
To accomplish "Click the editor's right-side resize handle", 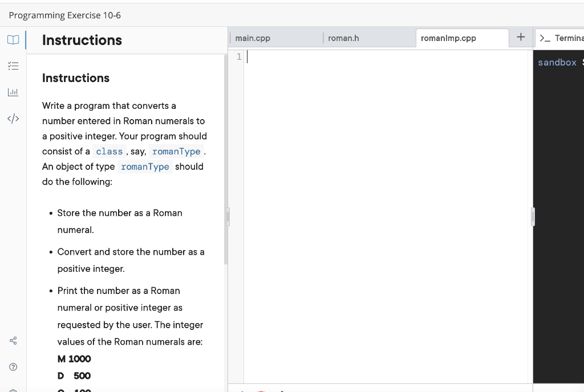I will tap(532, 217).
